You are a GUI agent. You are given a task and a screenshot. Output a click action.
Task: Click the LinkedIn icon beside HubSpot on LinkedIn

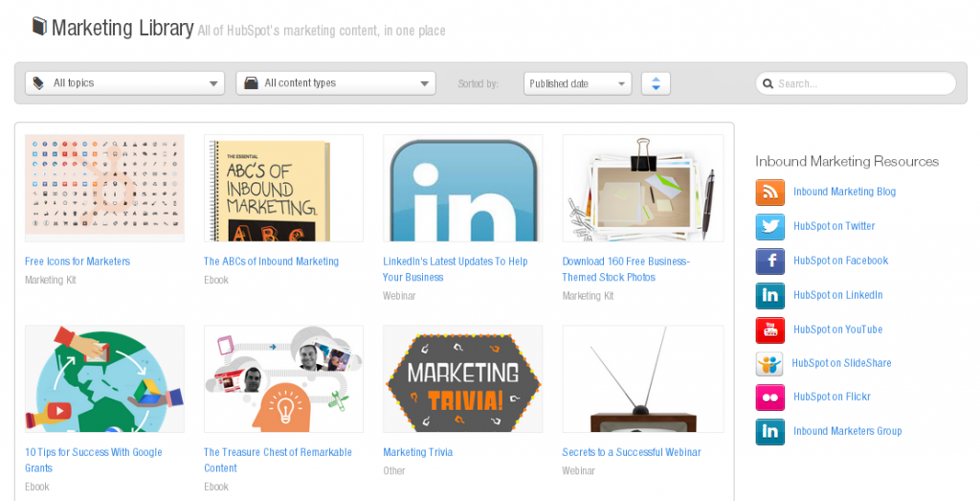pyautogui.click(x=770, y=295)
